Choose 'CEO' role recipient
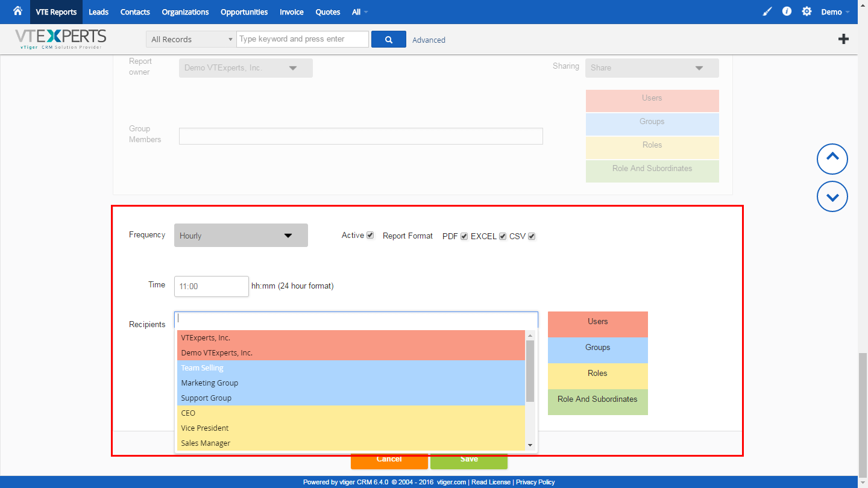 351,413
